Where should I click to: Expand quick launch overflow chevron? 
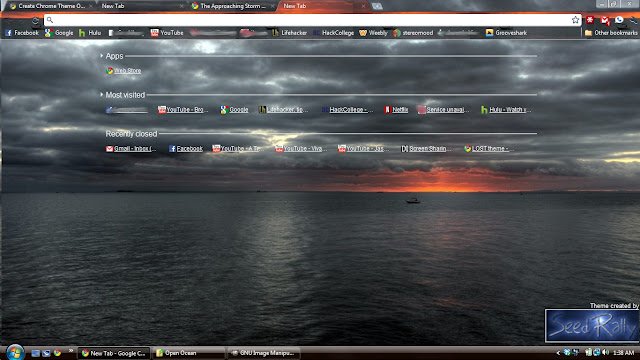pos(71,350)
